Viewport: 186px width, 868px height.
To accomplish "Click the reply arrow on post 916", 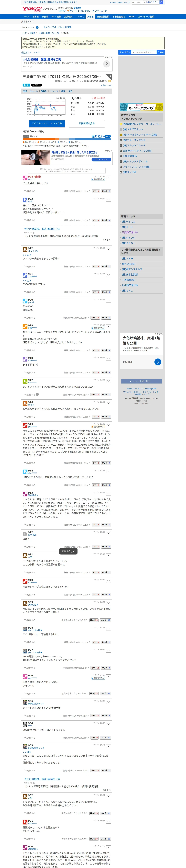I will click(25, 417).
